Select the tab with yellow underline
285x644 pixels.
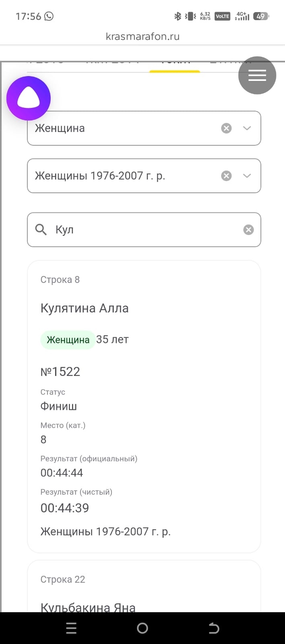tap(175, 64)
